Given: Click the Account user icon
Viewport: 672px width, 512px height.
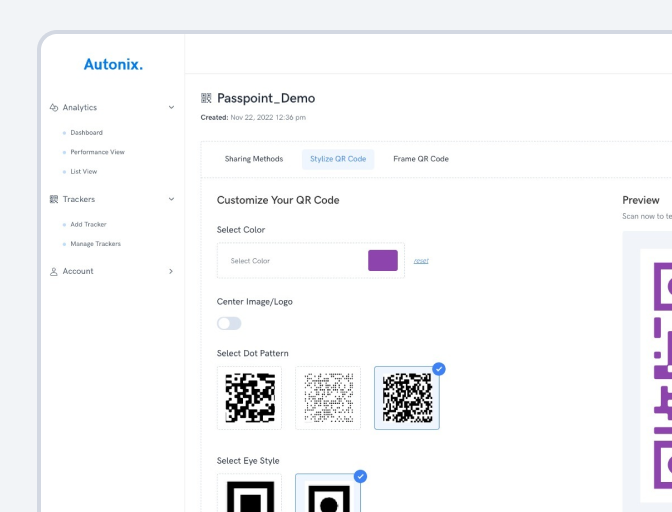Looking at the screenshot, I should click(54, 272).
